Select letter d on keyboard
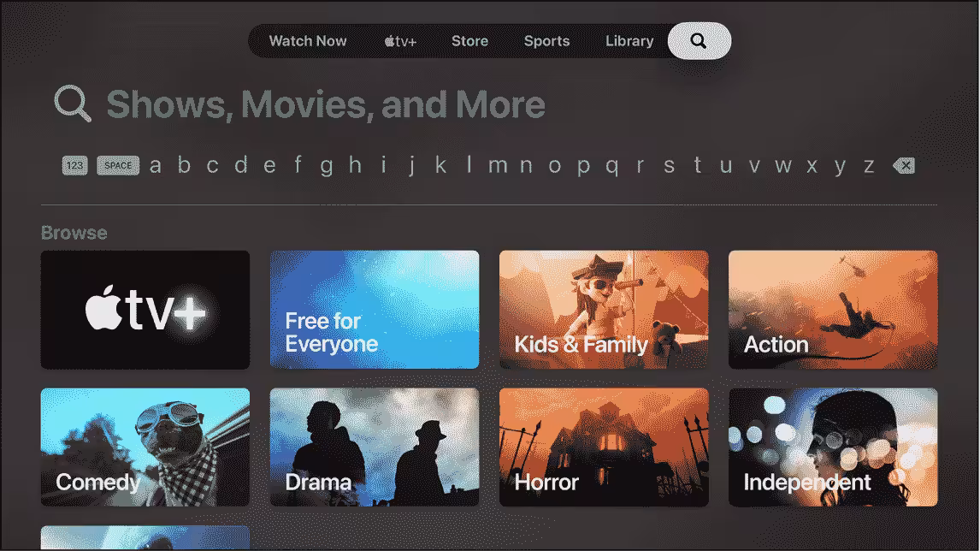Viewport: 980px width, 551px height. 240,164
